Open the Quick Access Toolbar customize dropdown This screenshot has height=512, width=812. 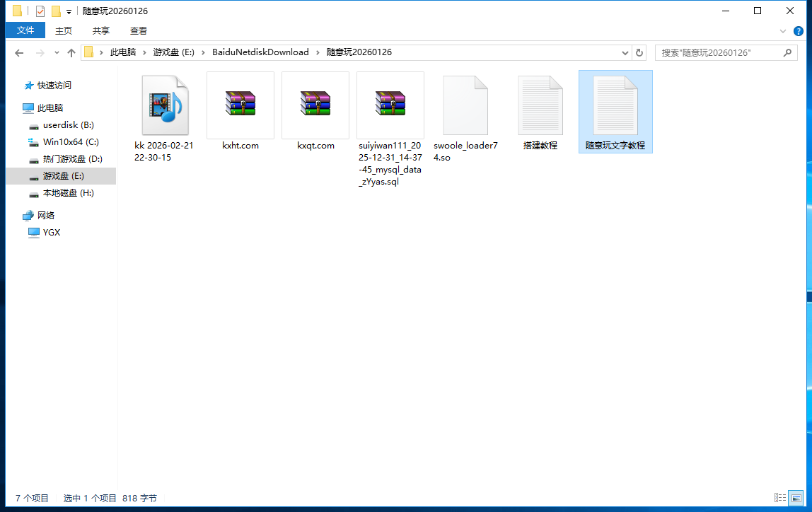[x=69, y=11]
